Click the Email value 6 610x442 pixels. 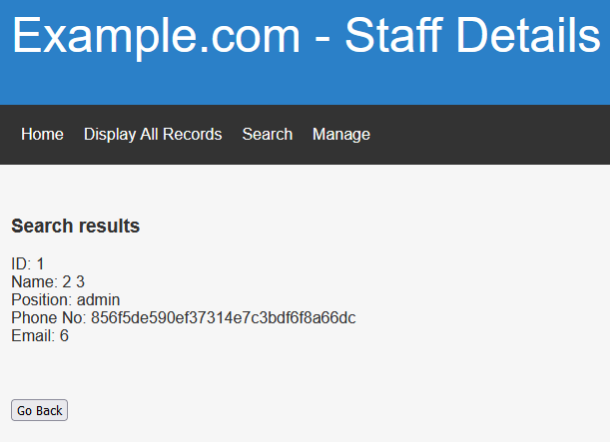[64, 336]
